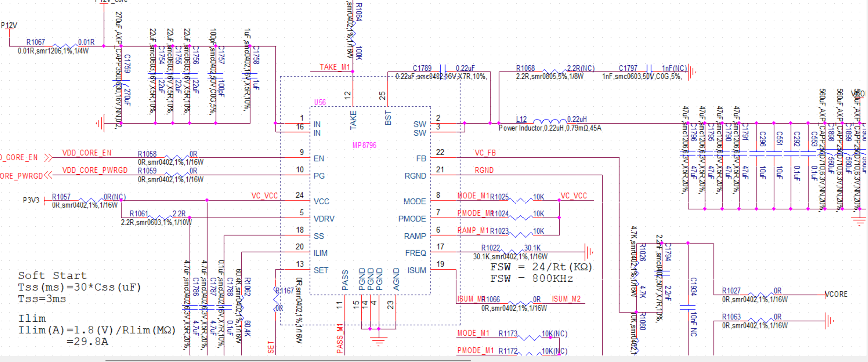The width and height of the screenshot is (868, 362).
Task: Click the U56 reference designator
Action: point(320,102)
